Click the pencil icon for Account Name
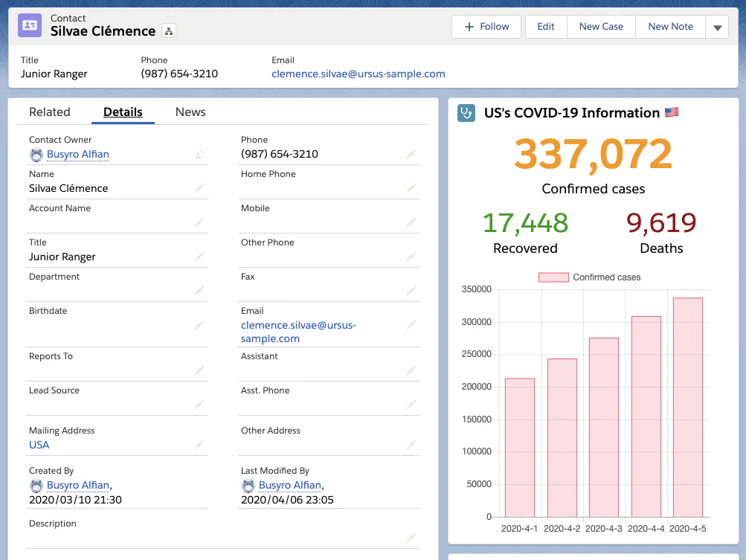This screenshot has width=746, height=560. (x=199, y=222)
